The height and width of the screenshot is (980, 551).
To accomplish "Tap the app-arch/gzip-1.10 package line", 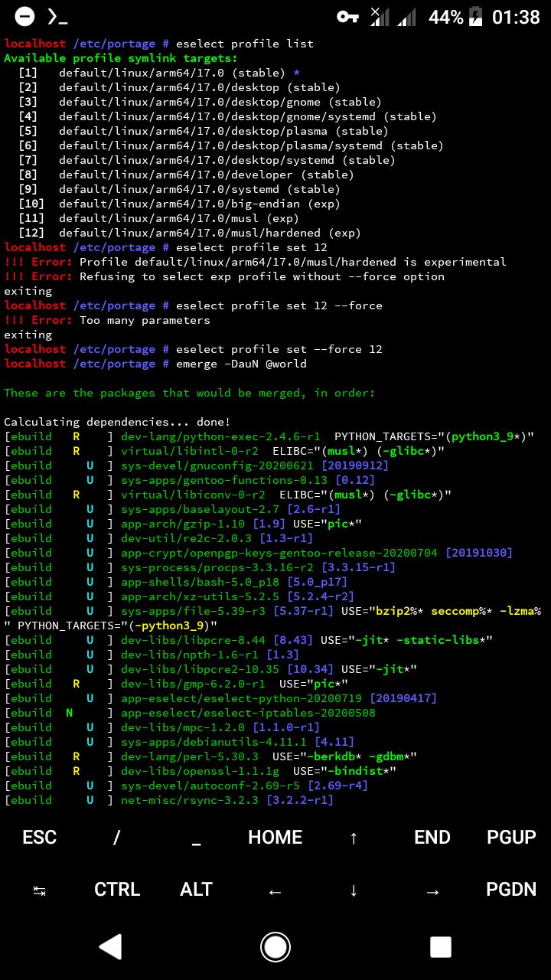I will click(x=183, y=524).
